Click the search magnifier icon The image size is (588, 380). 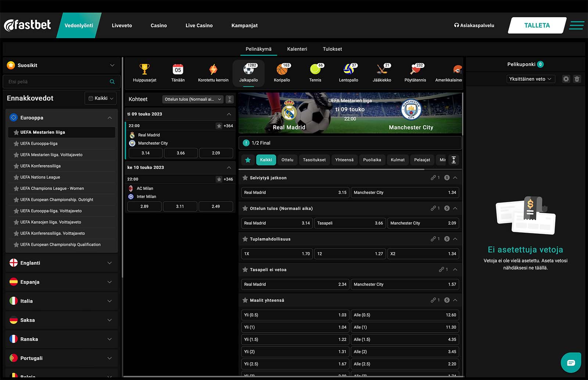(x=112, y=82)
